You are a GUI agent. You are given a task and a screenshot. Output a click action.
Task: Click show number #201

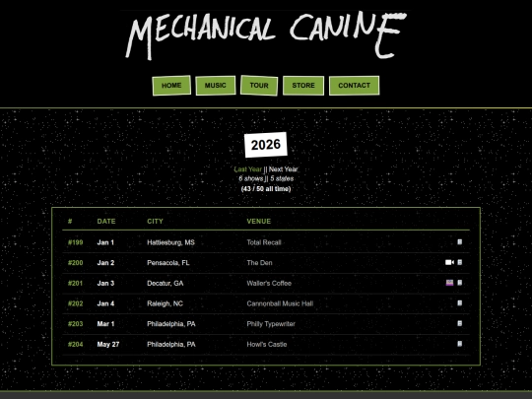pos(75,283)
